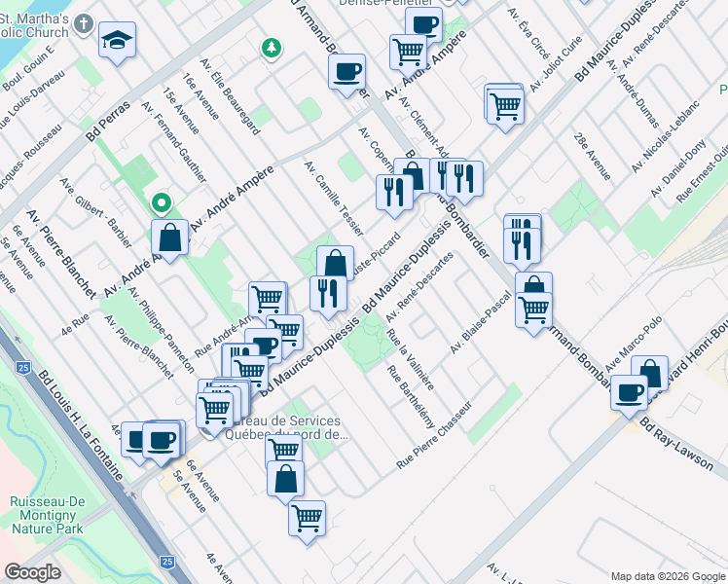Open the Google logo link
This screenshot has width=728, height=584.
coord(32,572)
